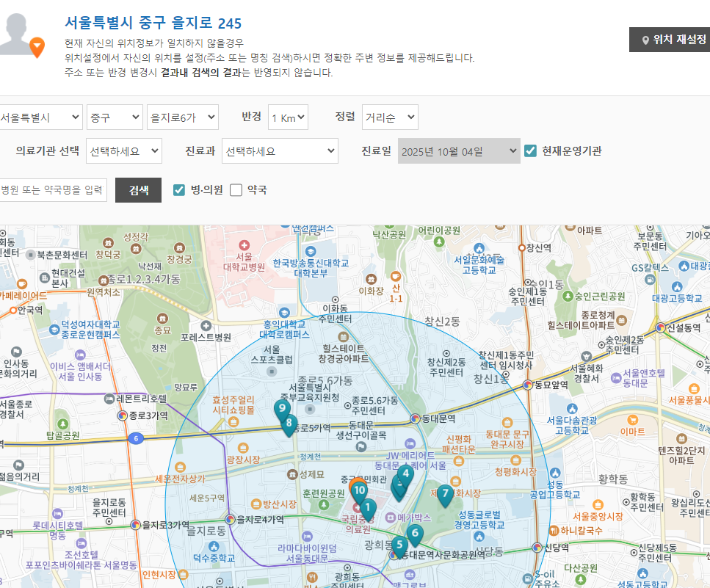Change the 1 Km radius dropdown
The image size is (710, 588).
288,117
